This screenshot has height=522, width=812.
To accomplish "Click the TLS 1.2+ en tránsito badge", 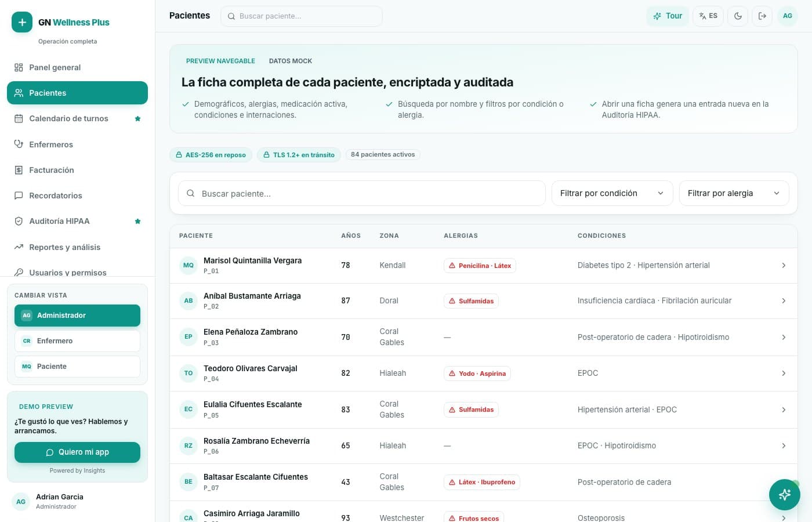I will [299, 155].
